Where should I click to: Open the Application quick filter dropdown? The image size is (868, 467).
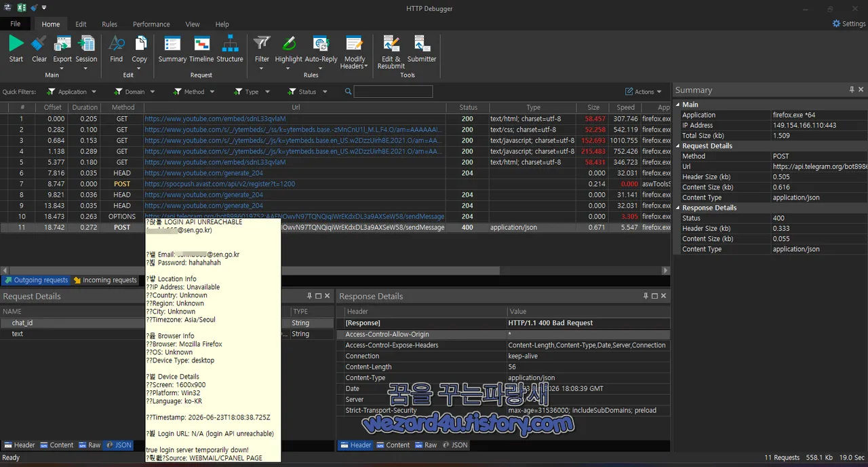point(71,92)
